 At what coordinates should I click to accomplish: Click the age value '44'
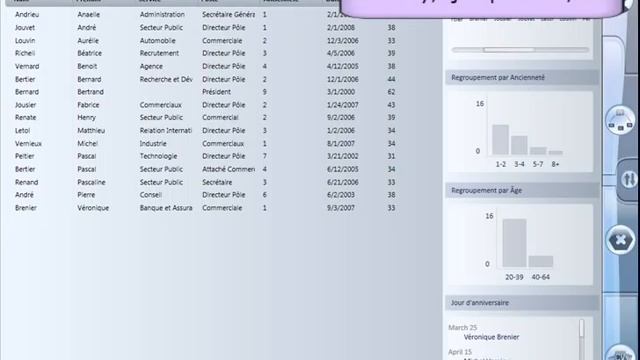(x=391, y=79)
